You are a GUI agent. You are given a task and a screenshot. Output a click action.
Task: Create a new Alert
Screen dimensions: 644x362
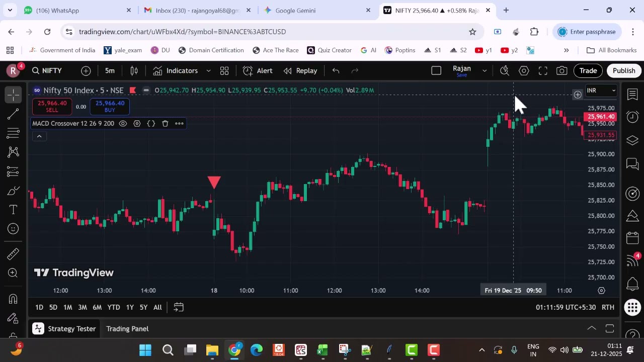(258, 71)
